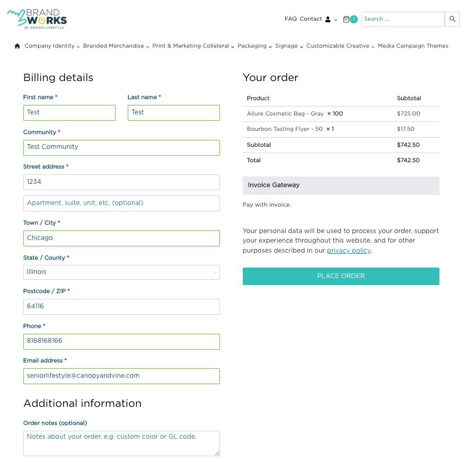The width and height of the screenshot is (476, 462).
Task: Click the Contact link
Action: [311, 19]
